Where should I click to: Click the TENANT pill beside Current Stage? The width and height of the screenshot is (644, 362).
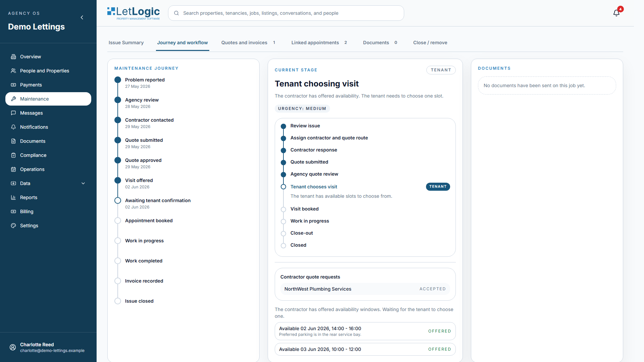pyautogui.click(x=441, y=70)
